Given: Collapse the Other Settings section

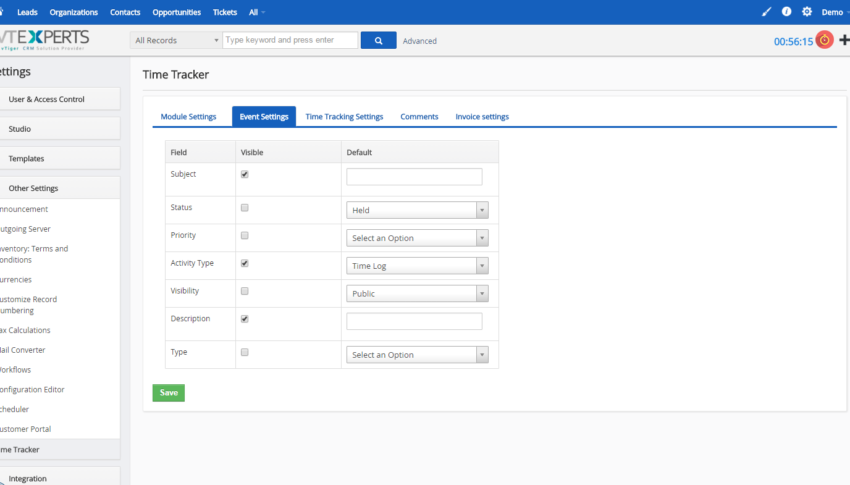Looking at the screenshot, I should pos(60,188).
